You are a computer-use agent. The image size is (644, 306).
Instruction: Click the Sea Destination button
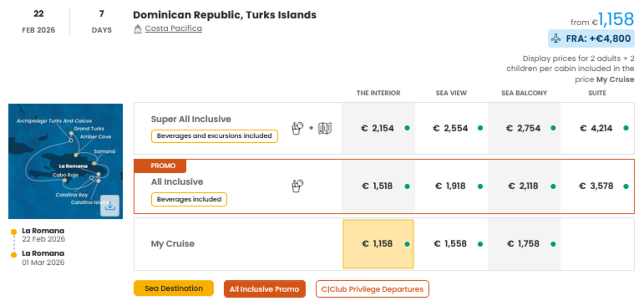[x=173, y=288]
